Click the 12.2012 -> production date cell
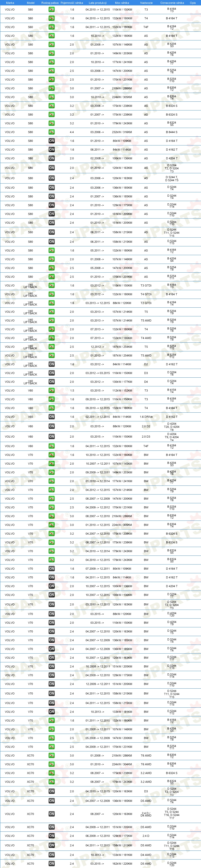The height and width of the screenshot is (868, 201). pyautogui.click(x=97, y=347)
